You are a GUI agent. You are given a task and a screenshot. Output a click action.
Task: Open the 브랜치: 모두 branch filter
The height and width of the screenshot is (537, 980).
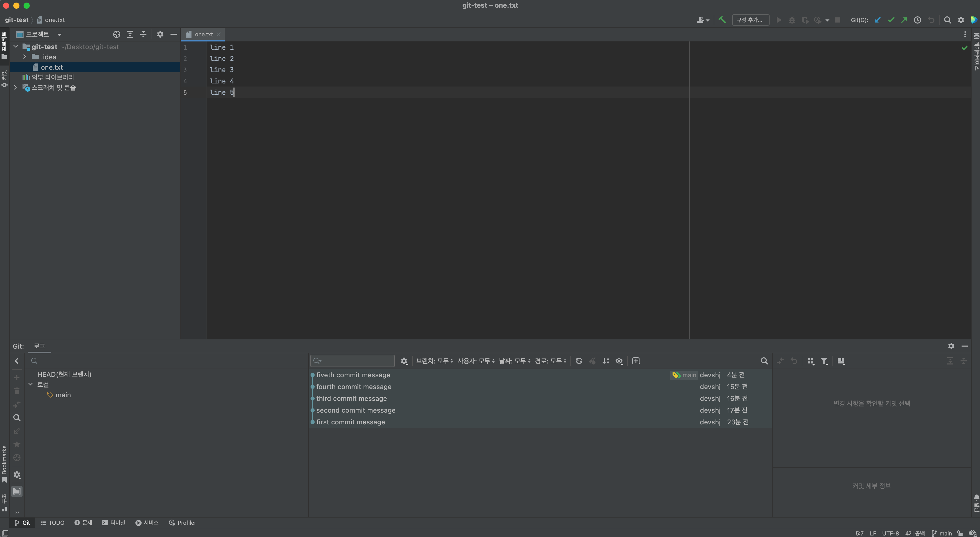pos(434,361)
